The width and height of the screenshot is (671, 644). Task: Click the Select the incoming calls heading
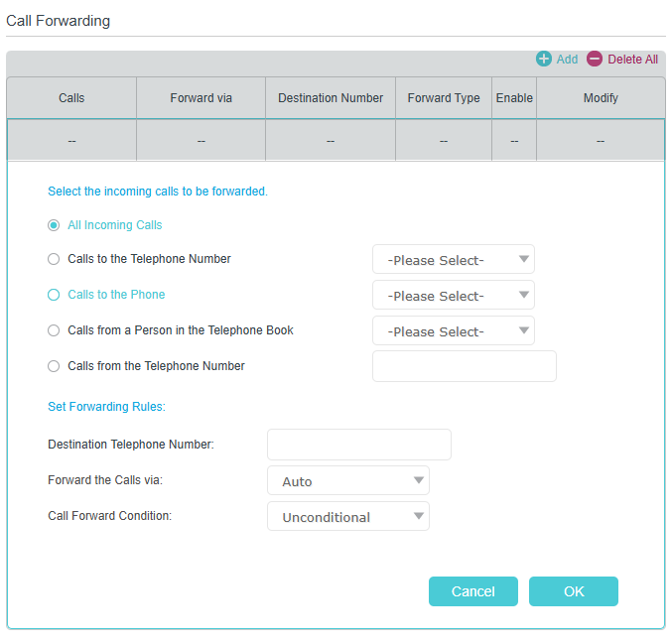pyautogui.click(x=158, y=192)
